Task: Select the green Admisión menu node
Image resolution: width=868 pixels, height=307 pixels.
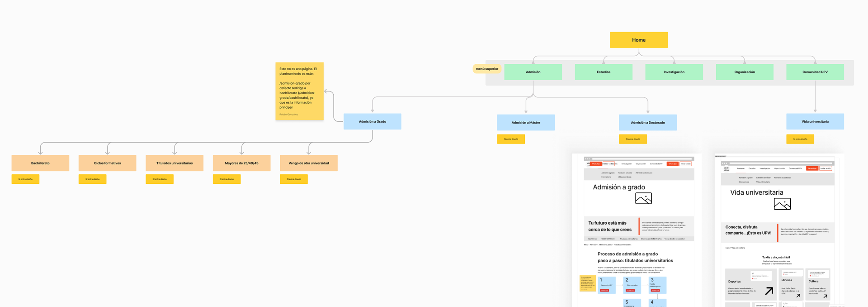Action: [533, 72]
